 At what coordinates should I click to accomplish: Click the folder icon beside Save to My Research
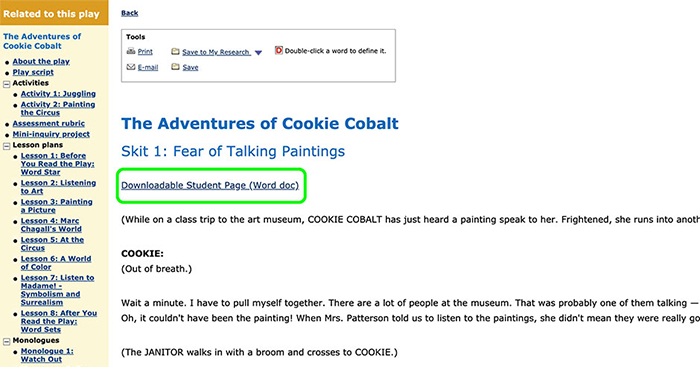tap(175, 52)
